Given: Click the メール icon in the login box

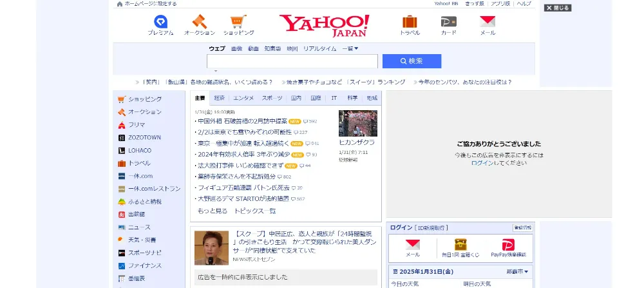Looking at the screenshot, I should (x=413, y=245).
